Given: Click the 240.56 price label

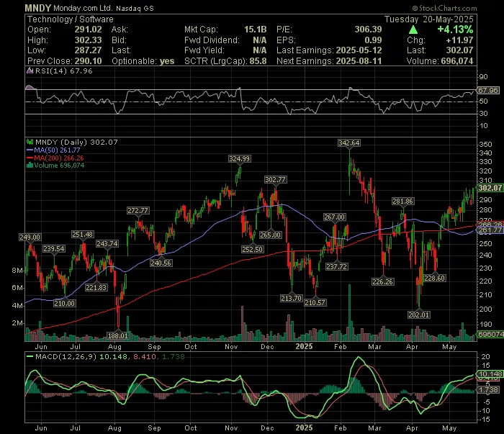Looking at the screenshot, I should coord(161,263).
